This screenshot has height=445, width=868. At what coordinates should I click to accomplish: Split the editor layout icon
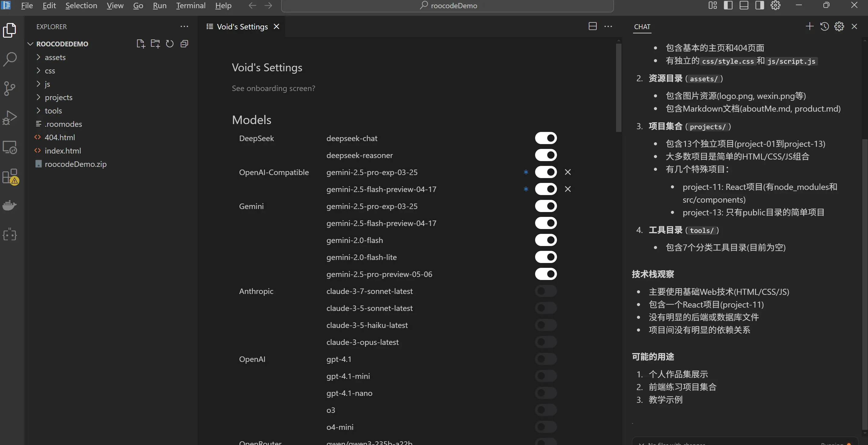[x=593, y=26]
